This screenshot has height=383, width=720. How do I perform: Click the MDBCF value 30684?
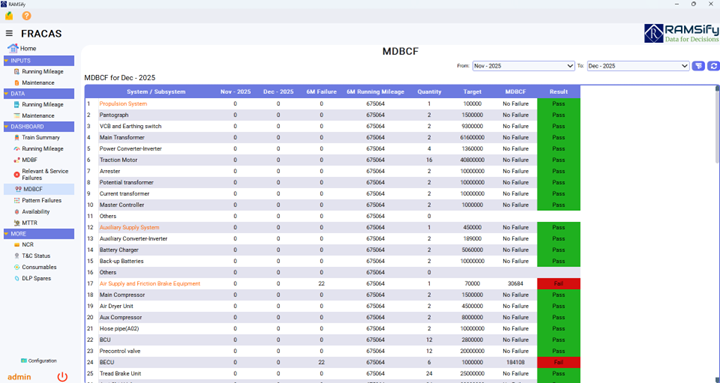click(x=515, y=284)
